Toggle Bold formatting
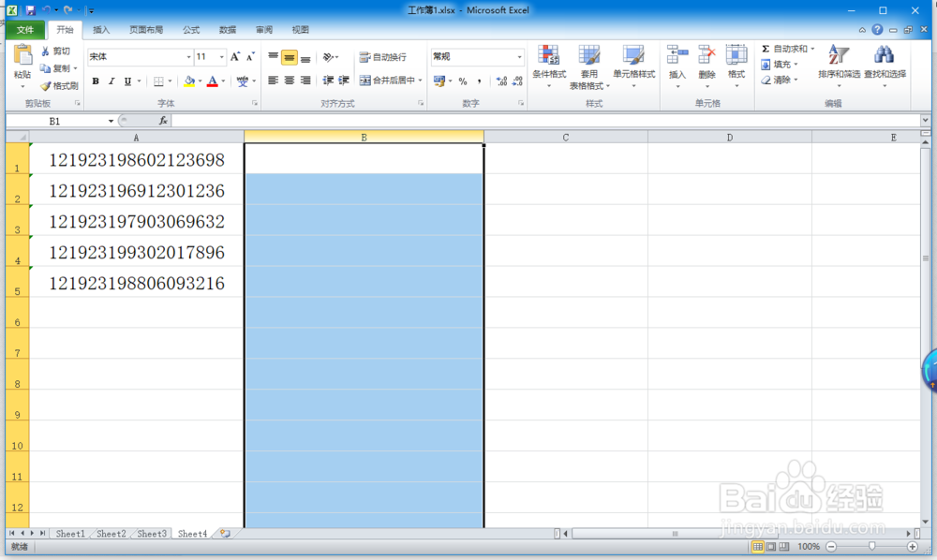The width and height of the screenshot is (937, 560). point(96,81)
